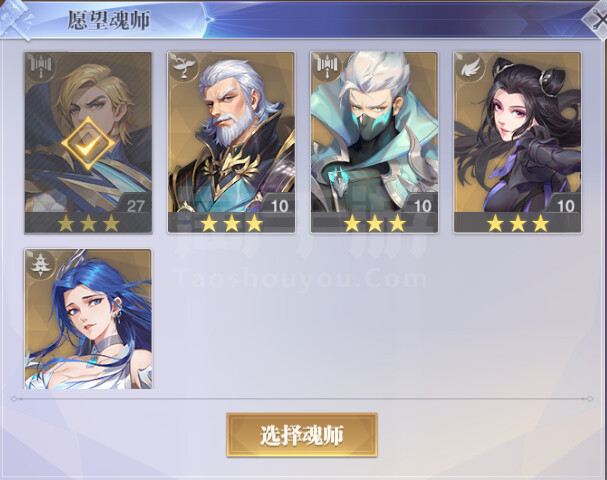Uncheck the gold checkmark on the blond hero
The width and height of the screenshot is (607, 480).
tap(88, 144)
